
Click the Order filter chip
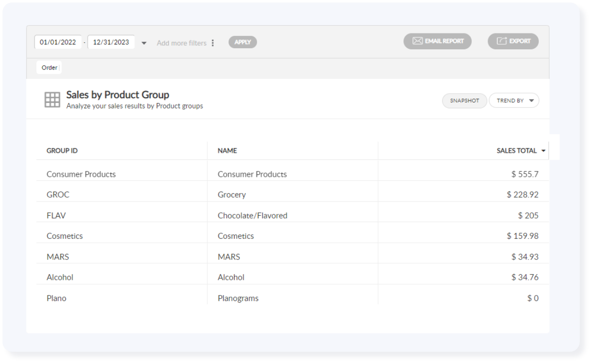coord(49,67)
